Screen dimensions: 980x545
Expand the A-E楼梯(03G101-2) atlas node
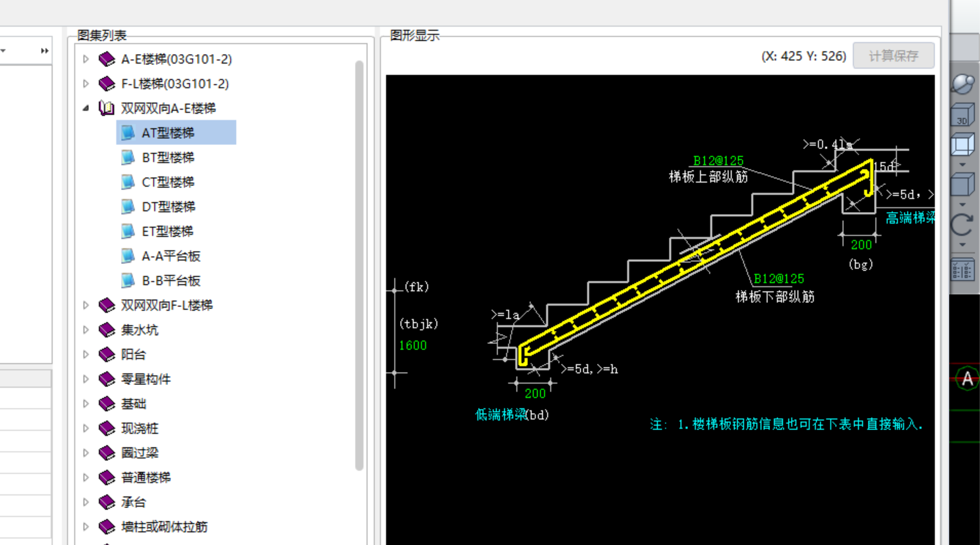pos(85,59)
